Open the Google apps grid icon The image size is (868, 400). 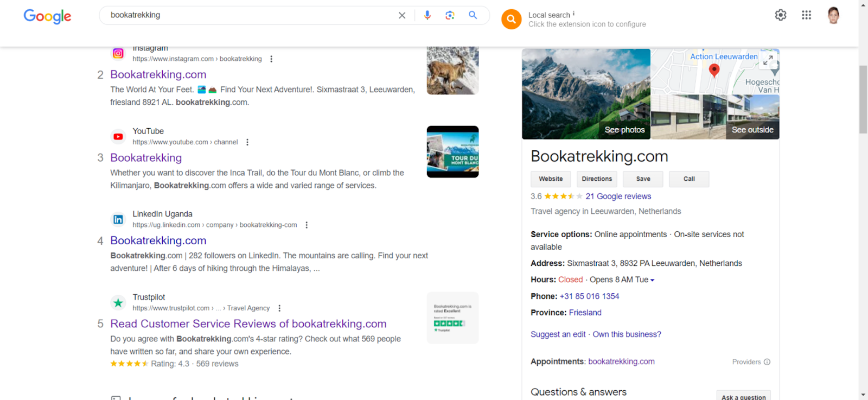point(807,15)
